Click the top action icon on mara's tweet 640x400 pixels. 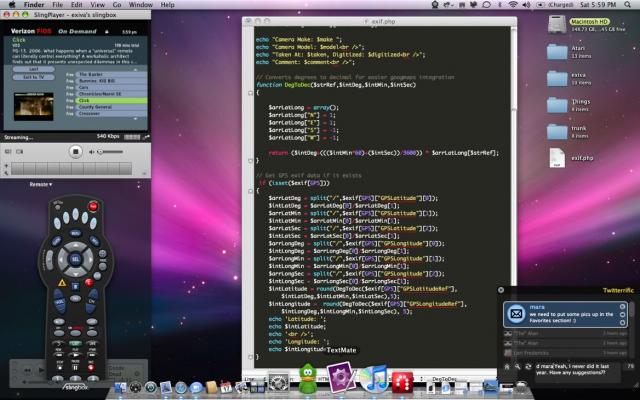click(622, 307)
